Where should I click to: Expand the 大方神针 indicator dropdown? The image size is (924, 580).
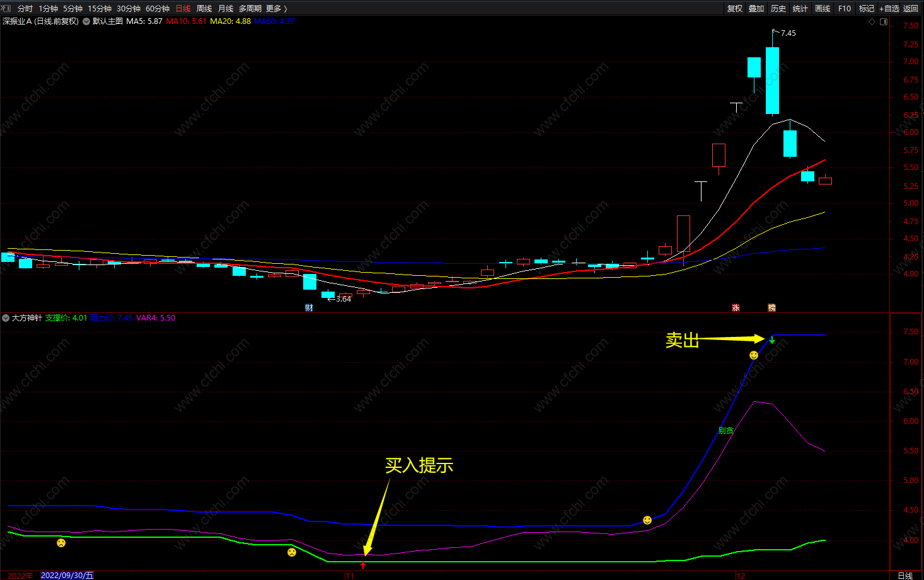coord(6,318)
